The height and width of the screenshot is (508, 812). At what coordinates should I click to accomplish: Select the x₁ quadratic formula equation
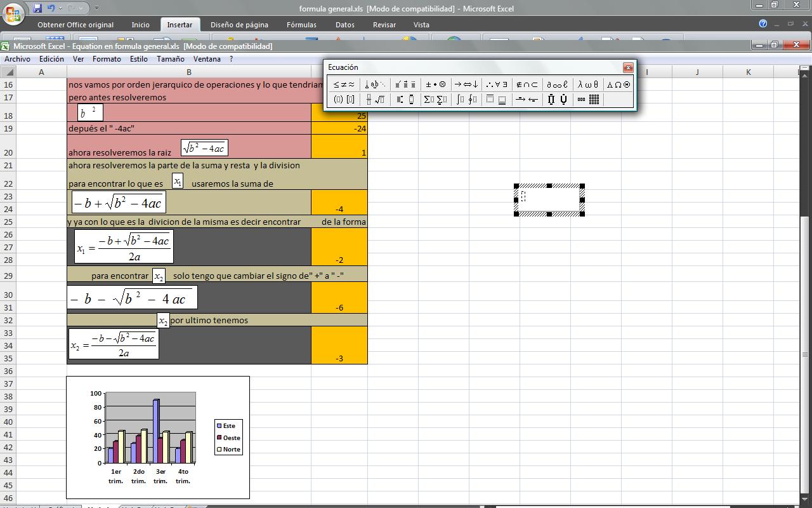point(124,246)
